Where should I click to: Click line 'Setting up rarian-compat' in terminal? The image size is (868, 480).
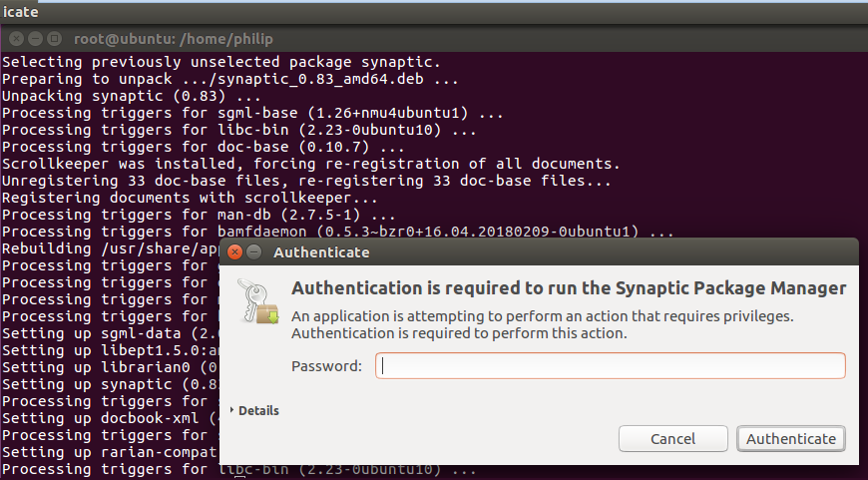pos(110,452)
